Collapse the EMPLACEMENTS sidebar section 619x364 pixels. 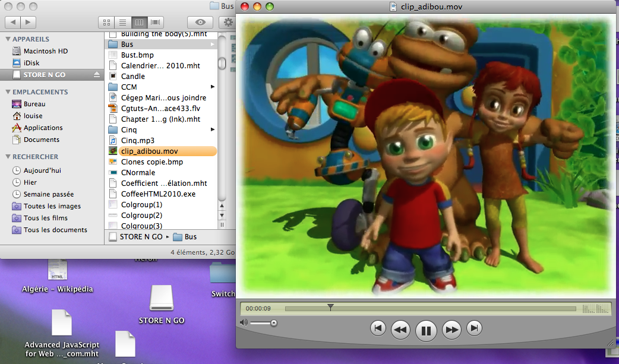(8, 92)
